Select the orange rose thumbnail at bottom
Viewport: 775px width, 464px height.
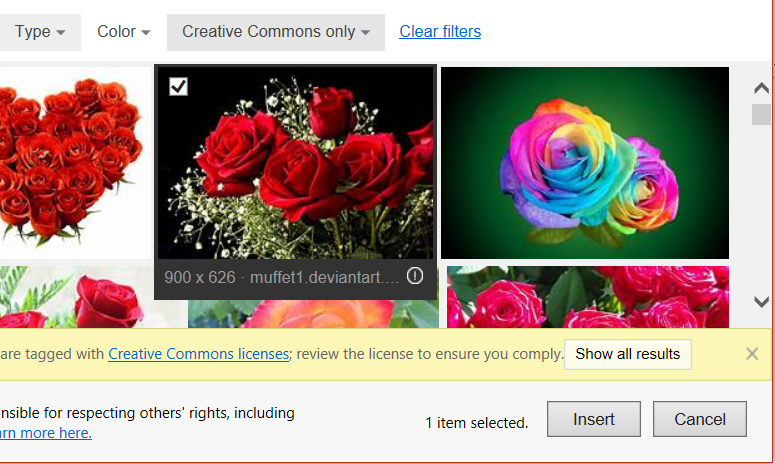tap(312, 312)
